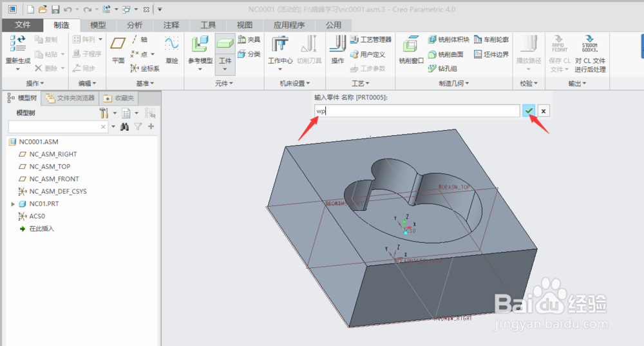Click the New file icon
644x346 pixels.
[30, 9]
